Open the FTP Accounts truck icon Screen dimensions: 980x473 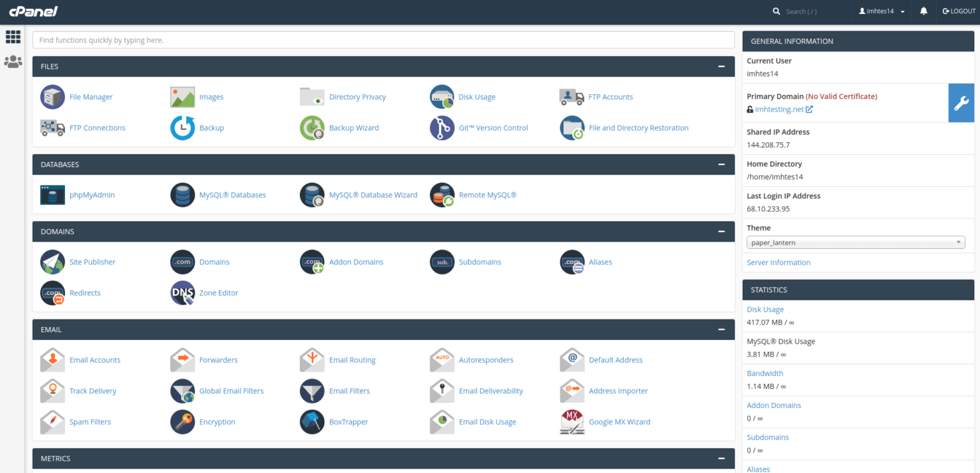572,97
